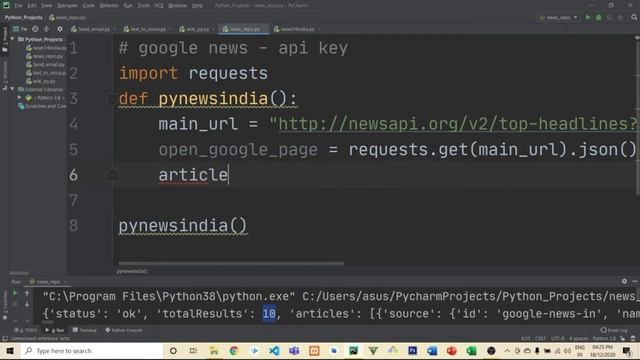Screen dimensions: 640x360
Task: Select the news_repo tab in Run panel
Action: tap(47, 282)
